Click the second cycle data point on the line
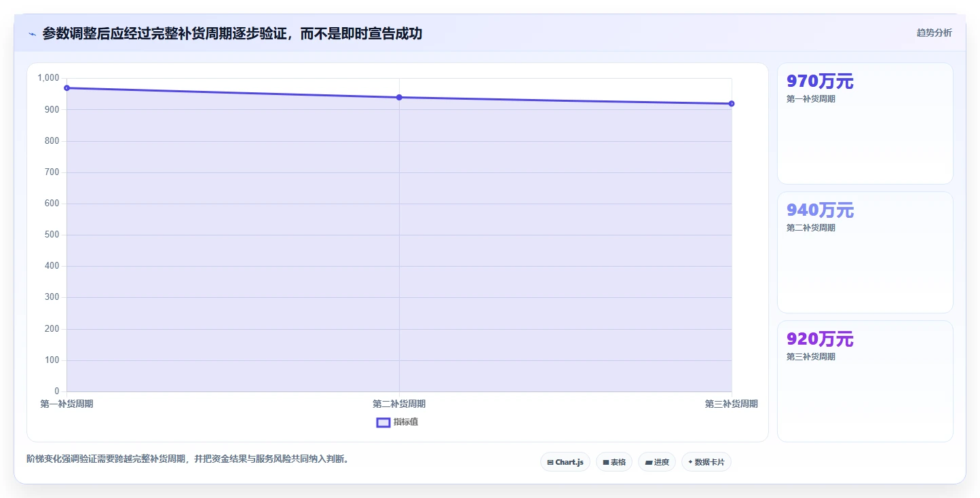This screenshot has width=980, height=498. point(399,98)
